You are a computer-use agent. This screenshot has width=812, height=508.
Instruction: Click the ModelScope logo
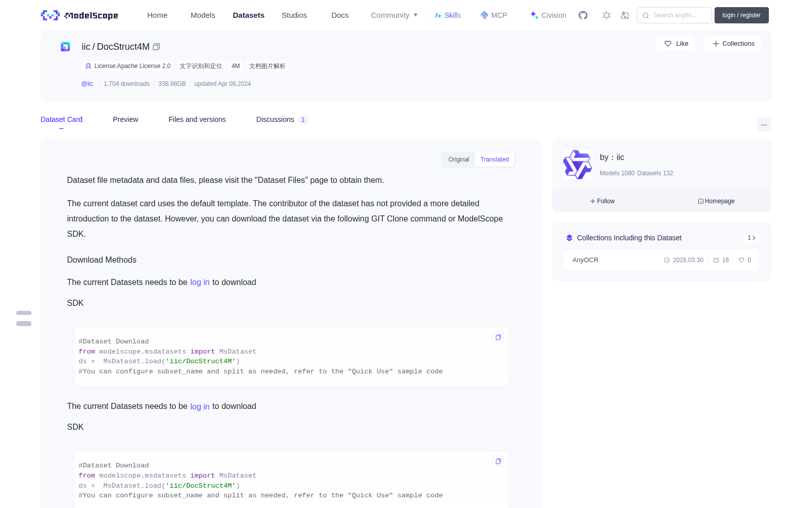tap(80, 15)
